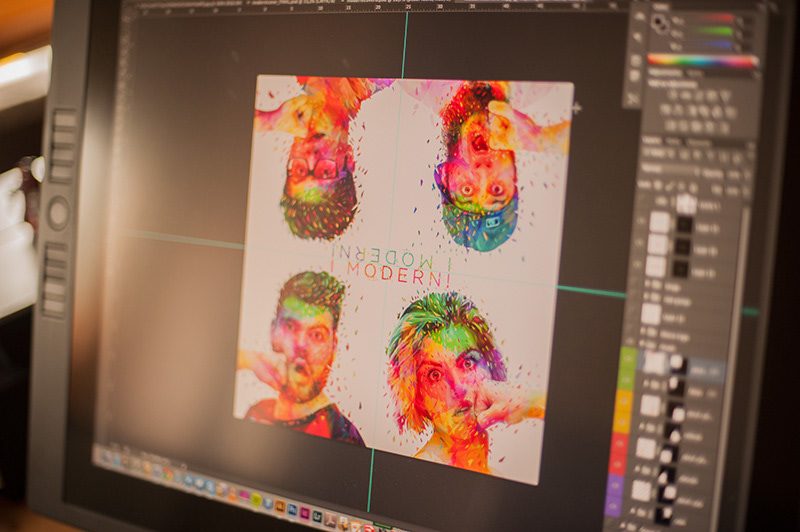Open the Normal blend mode dropdown
The height and width of the screenshot is (532, 800).
coord(670,169)
